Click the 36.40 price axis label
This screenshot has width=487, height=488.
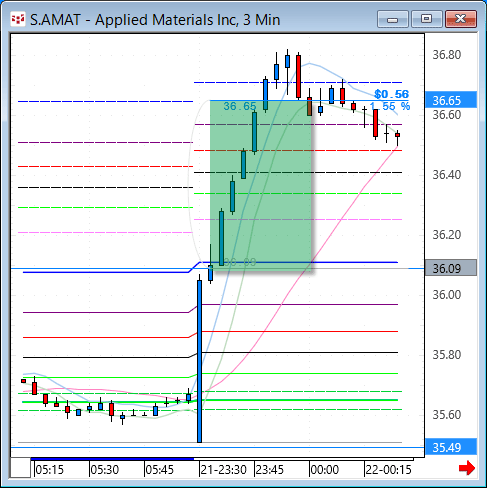pyautogui.click(x=447, y=175)
